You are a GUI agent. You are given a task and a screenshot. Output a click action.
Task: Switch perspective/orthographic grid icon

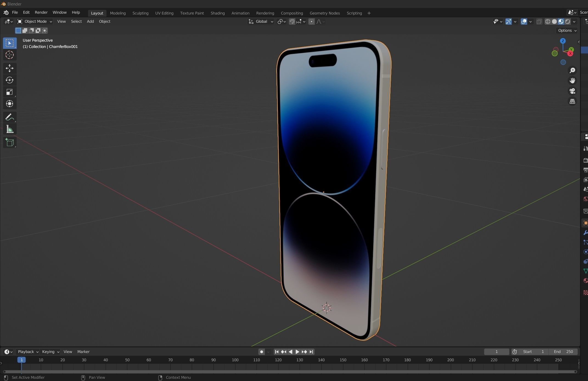click(x=572, y=101)
